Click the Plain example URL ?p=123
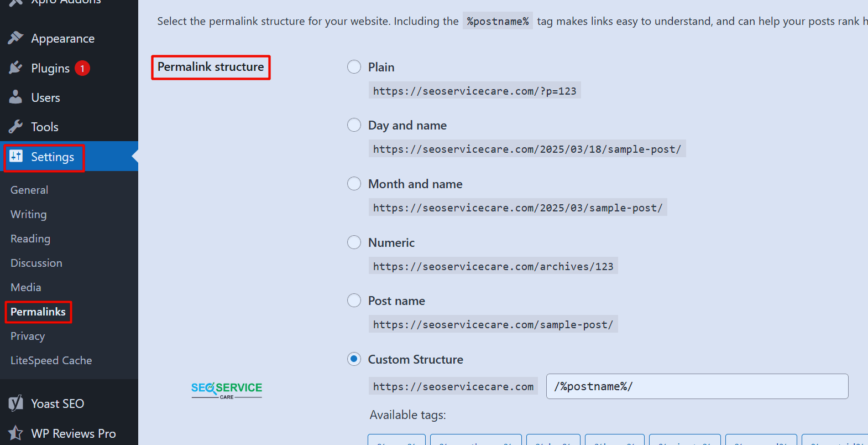The height and width of the screenshot is (445, 868). tap(475, 91)
